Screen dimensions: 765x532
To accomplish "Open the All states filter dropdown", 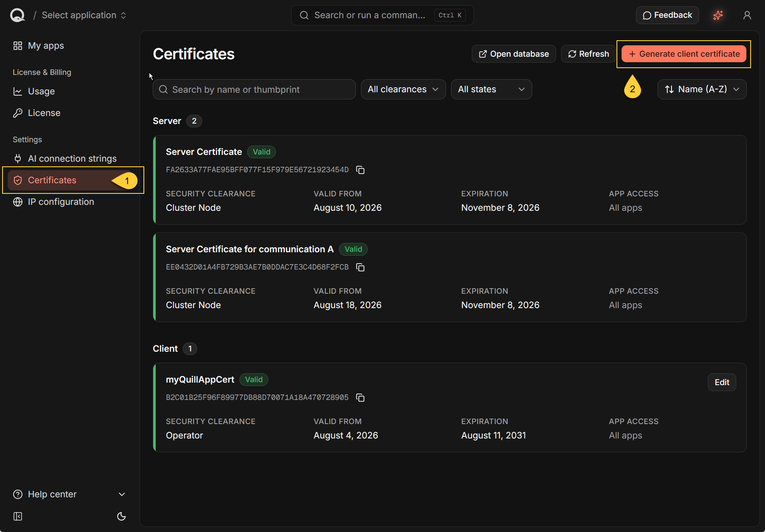I will 491,89.
